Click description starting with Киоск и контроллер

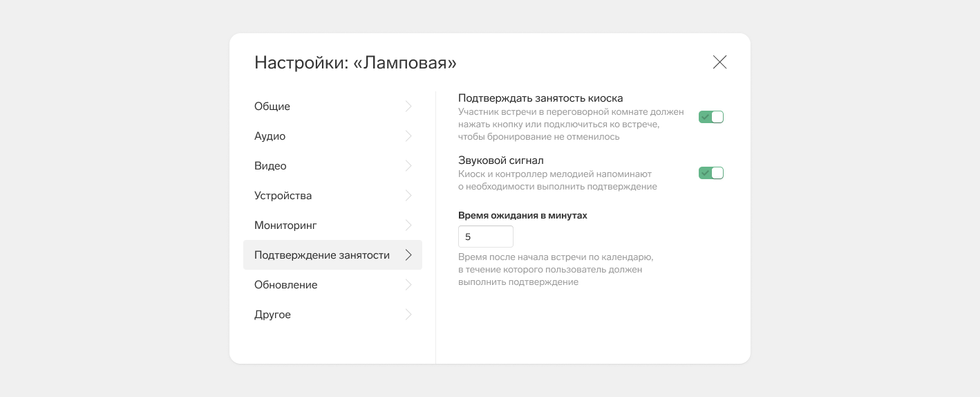558,180
